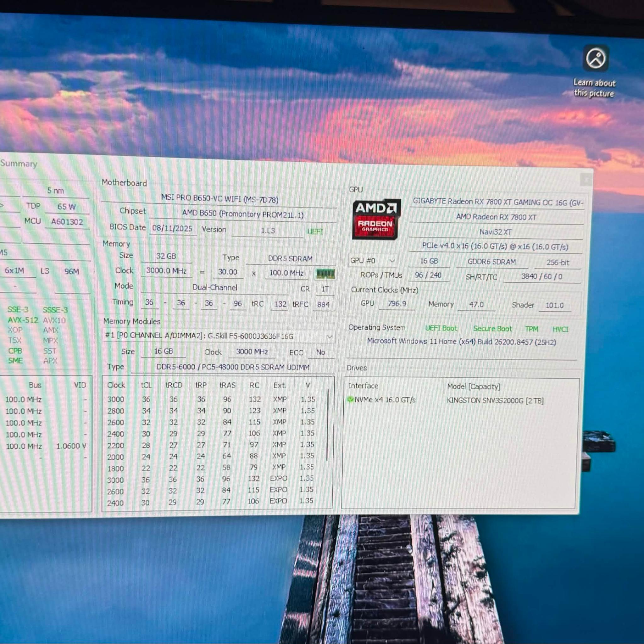Click the Dual-Channel mode field
This screenshot has width=644, height=644.
pyautogui.click(x=215, y=287)
